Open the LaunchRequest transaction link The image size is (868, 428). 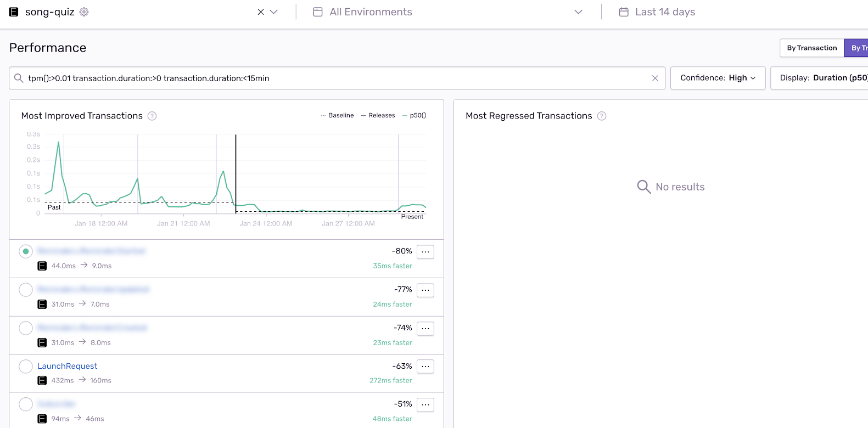[x=67, y=366]
